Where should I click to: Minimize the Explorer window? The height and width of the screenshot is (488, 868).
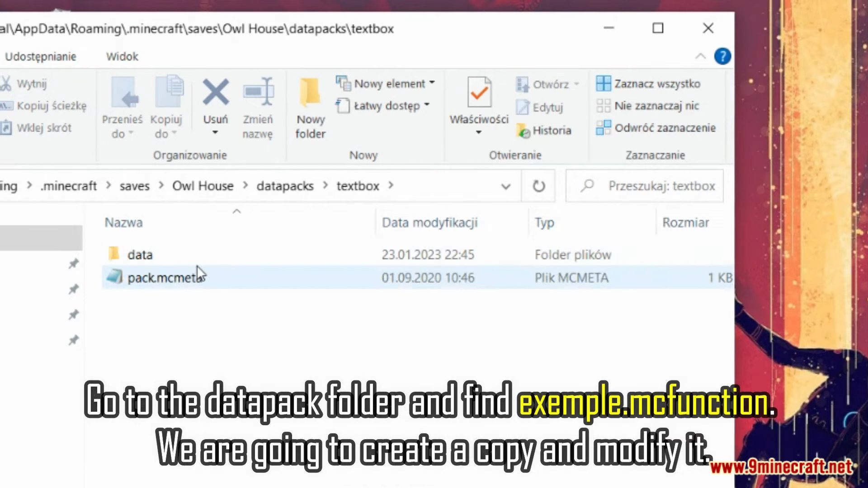609,28
